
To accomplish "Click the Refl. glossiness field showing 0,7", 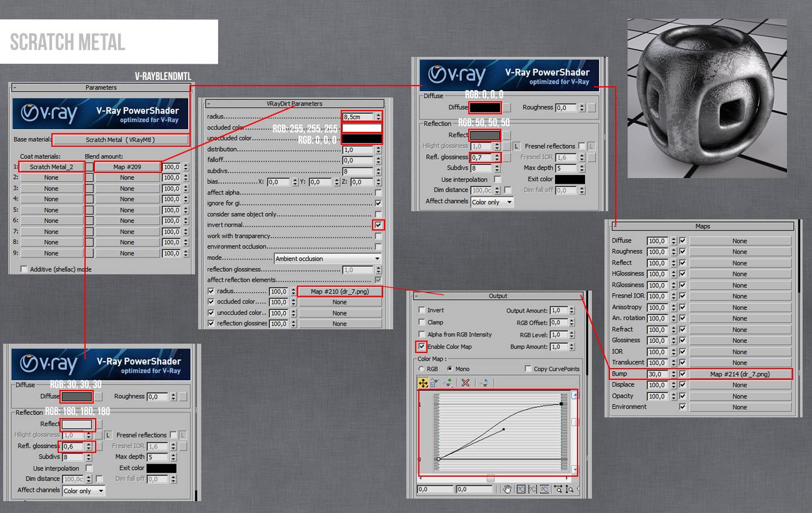I will coord(480,157).
